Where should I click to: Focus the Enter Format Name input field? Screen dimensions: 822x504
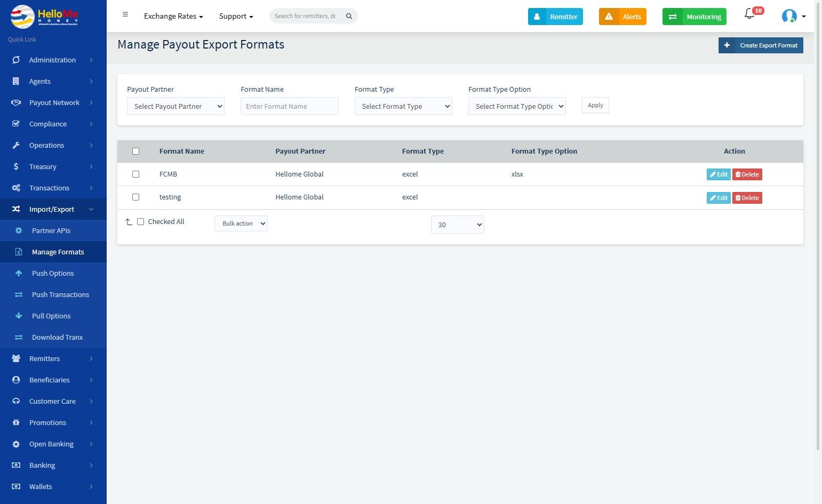[x=290, y=106]
